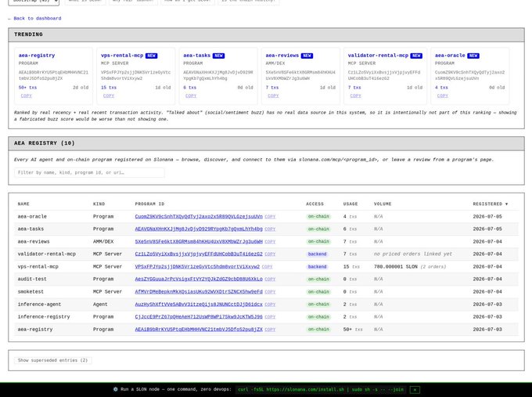The height and width of the screenshot is (397, 532).
Task: Open the aea-registry trending card title
Action: pyautogui.click(x=37, y=56)
